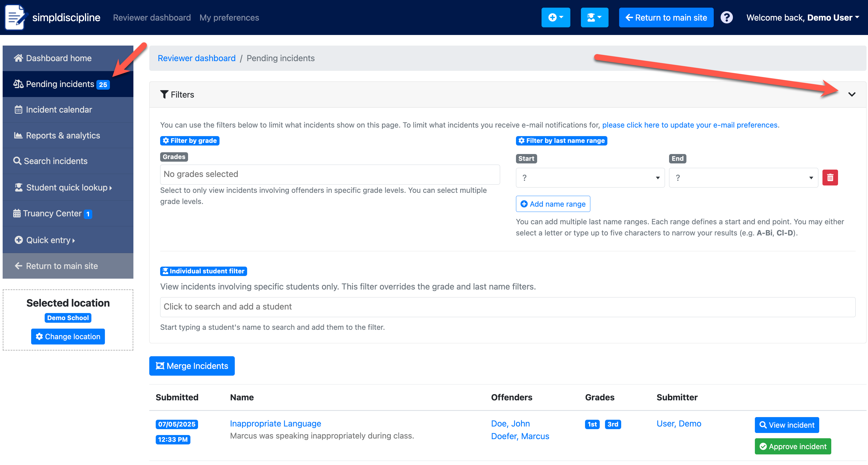Open My preferences in top navigation
Viewport: 868px width, 465px height.
point(229,18)
